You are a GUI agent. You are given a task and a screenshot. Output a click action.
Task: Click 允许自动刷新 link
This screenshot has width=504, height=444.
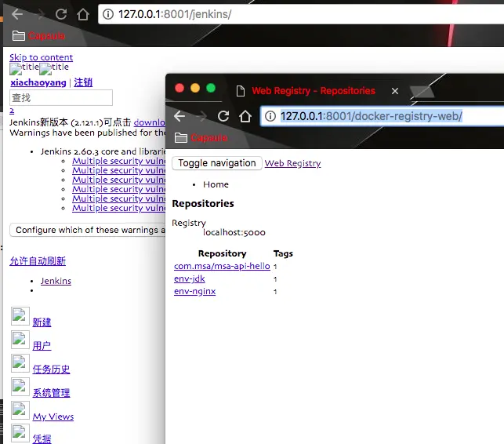(38, 261)
